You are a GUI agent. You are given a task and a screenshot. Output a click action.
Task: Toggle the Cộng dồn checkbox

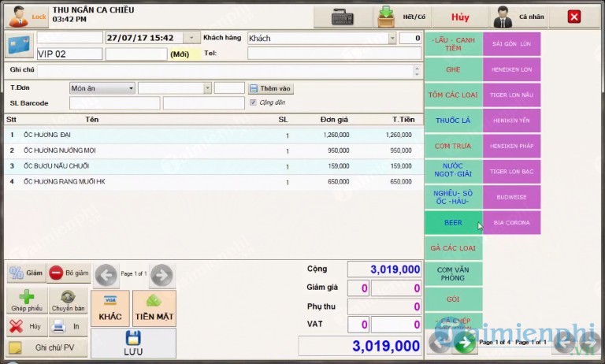tap(253, 102)
